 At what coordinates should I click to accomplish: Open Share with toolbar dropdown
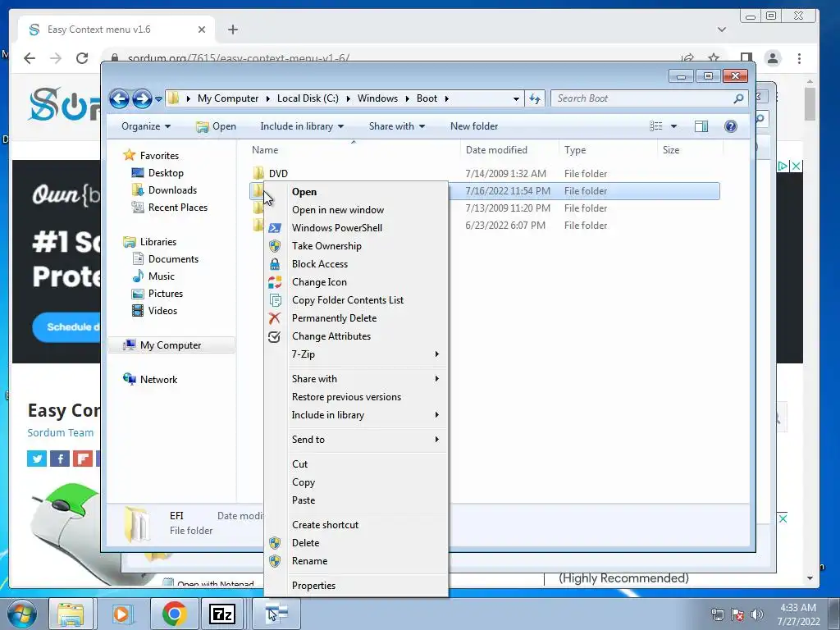(x=397, y=126)
